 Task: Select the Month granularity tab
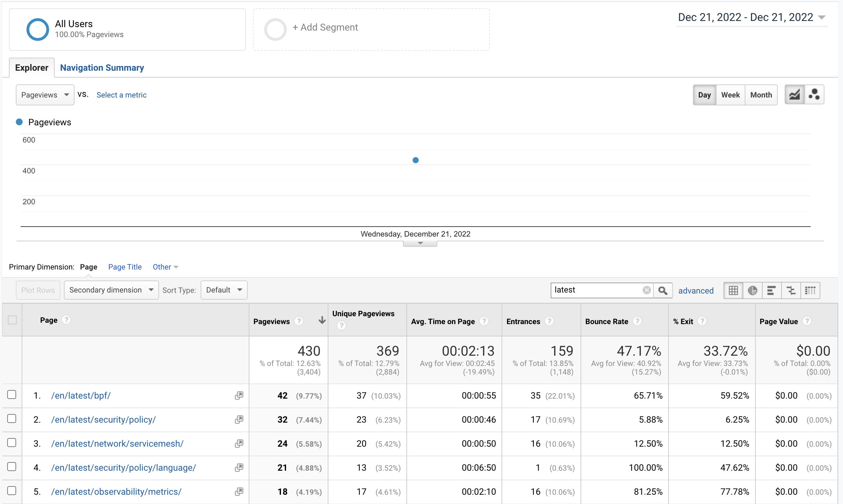point(761,95)
